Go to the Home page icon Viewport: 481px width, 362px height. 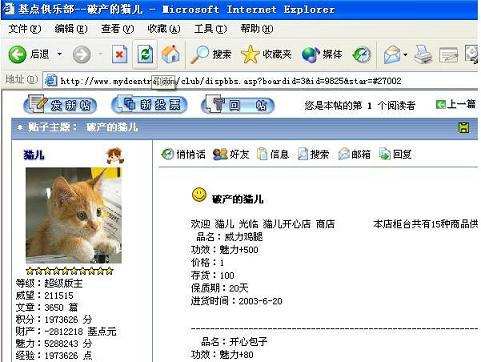tap(171, 54)
